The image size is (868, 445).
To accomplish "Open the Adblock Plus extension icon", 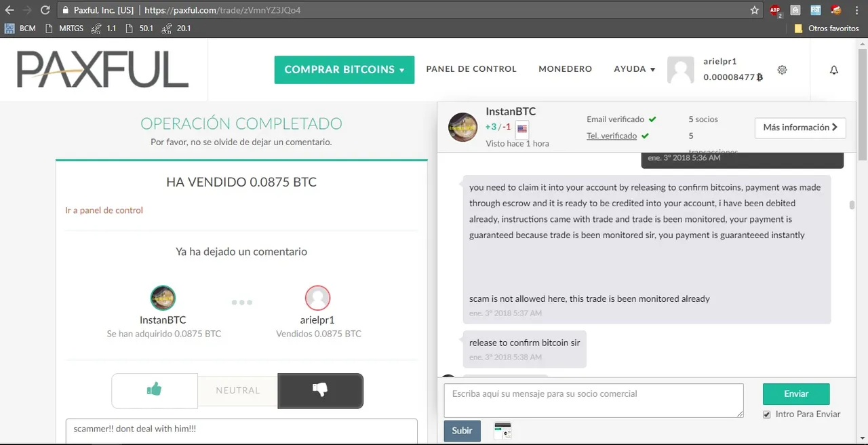I will click(x=775, y=10).
